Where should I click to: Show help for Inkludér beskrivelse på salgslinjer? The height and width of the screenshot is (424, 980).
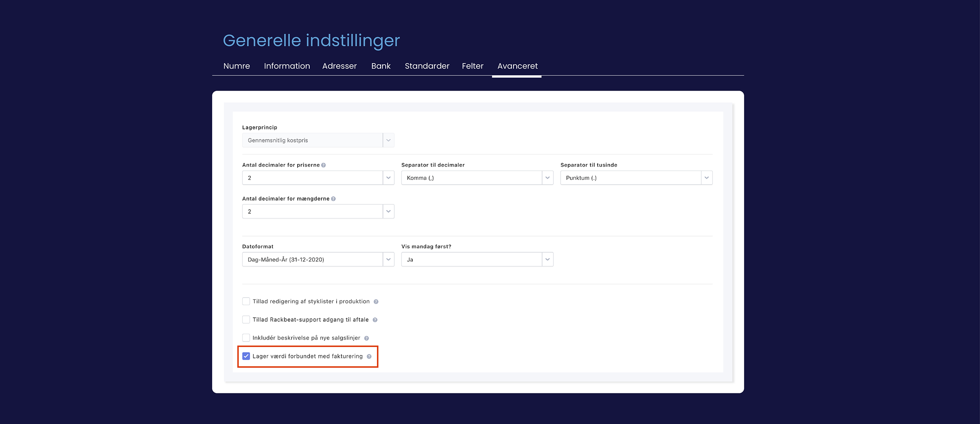(367, 338)
